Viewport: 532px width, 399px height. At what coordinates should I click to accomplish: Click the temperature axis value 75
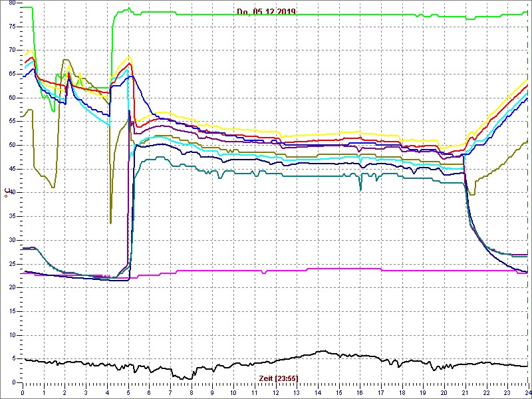pos(13,27)
